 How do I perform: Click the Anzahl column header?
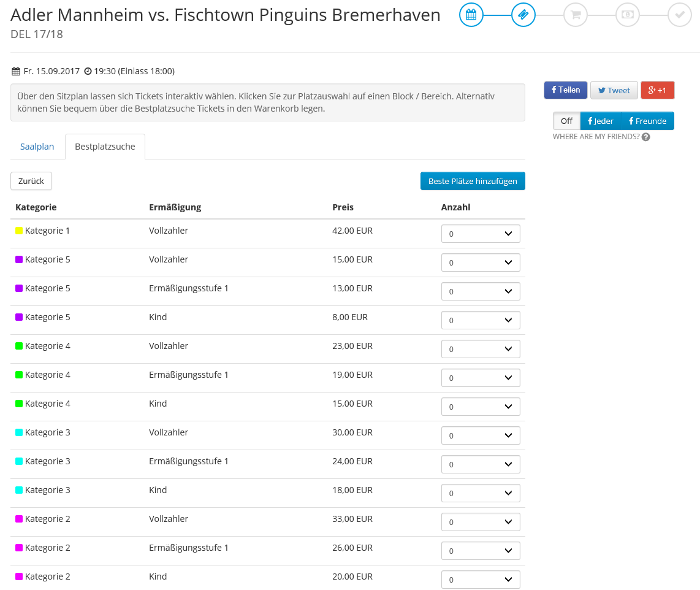pyautogui.click(x=456, y=207)
